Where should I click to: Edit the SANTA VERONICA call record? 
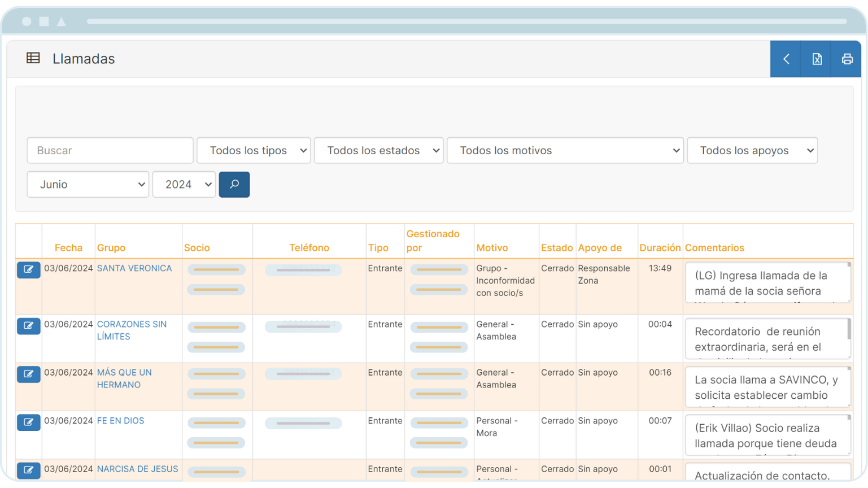[29, 269]
